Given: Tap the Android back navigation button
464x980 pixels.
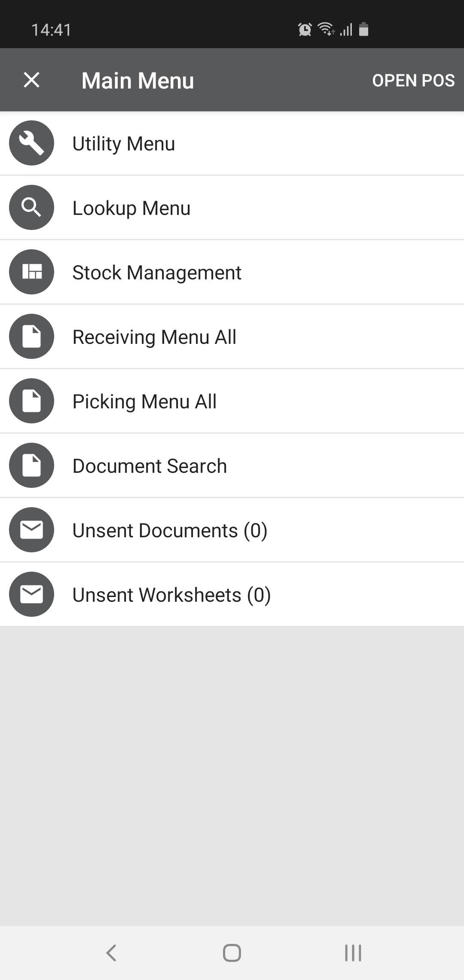Looking at the screenshot, I should click(x=111, y=952).
